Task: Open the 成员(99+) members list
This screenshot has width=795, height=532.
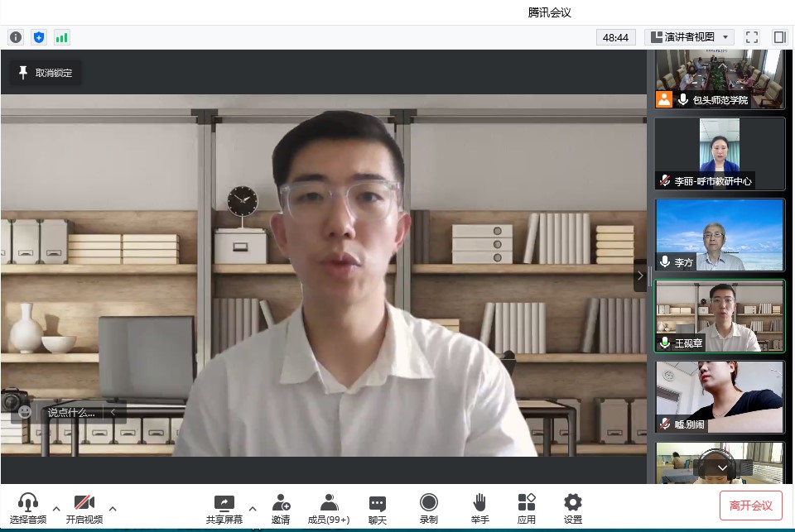Action: 329,508
